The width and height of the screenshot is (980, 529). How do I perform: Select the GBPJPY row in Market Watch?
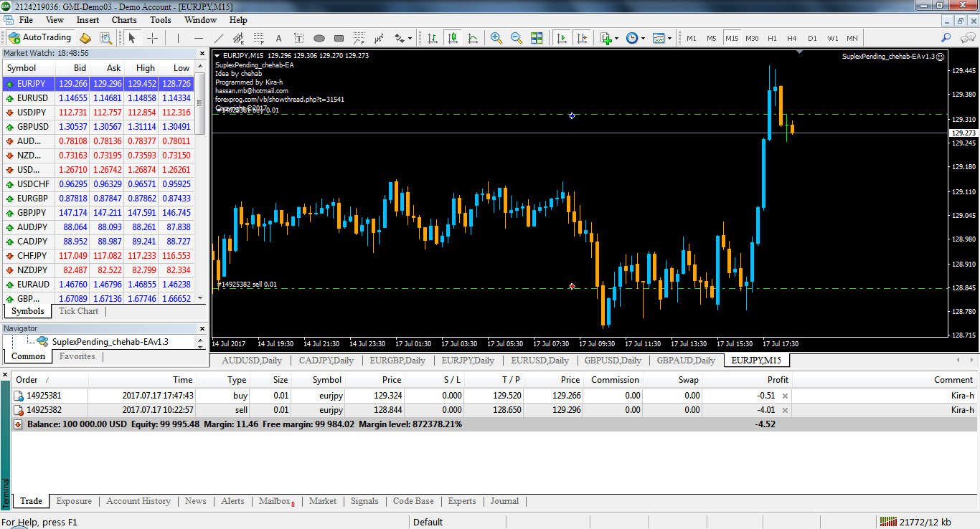[32, 213]
